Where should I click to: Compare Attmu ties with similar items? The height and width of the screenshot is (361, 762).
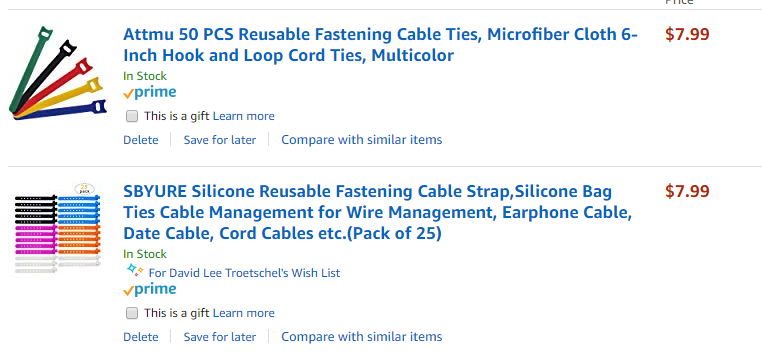click(x=362, y=140)
